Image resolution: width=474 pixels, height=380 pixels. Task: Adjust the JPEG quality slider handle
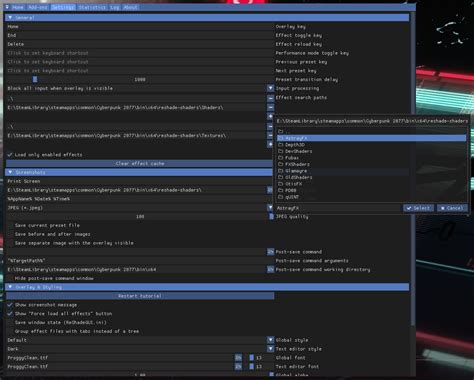tap(271, 217)
